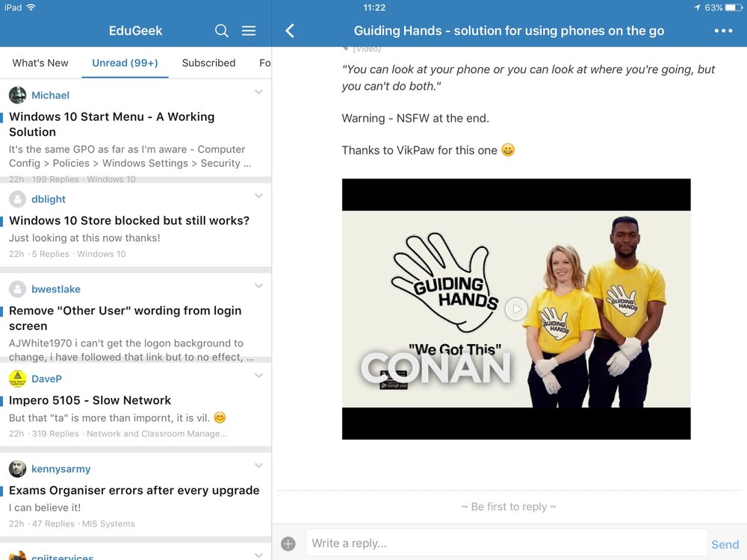This screenshot has height=560, width=747.
Task: Open Impero 5105 - Slow Network thread
Action: (x=90, y=400)
